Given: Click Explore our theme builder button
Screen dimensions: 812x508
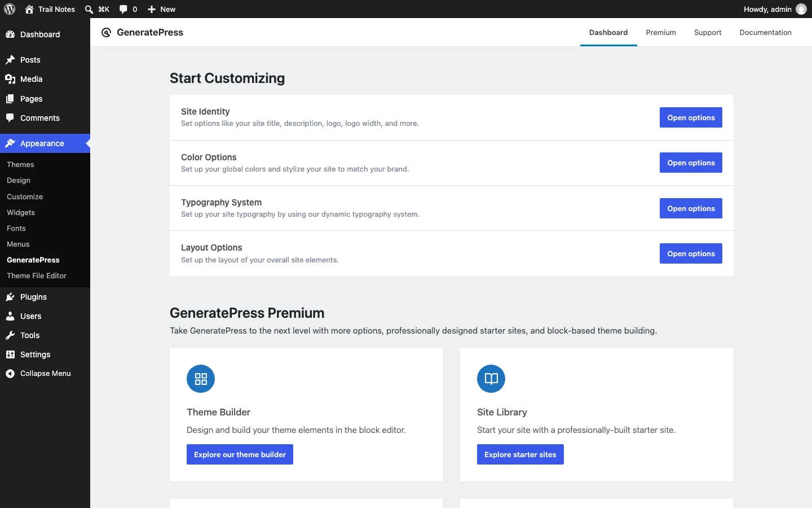Looking at the screenshot, I should [240, 454].
